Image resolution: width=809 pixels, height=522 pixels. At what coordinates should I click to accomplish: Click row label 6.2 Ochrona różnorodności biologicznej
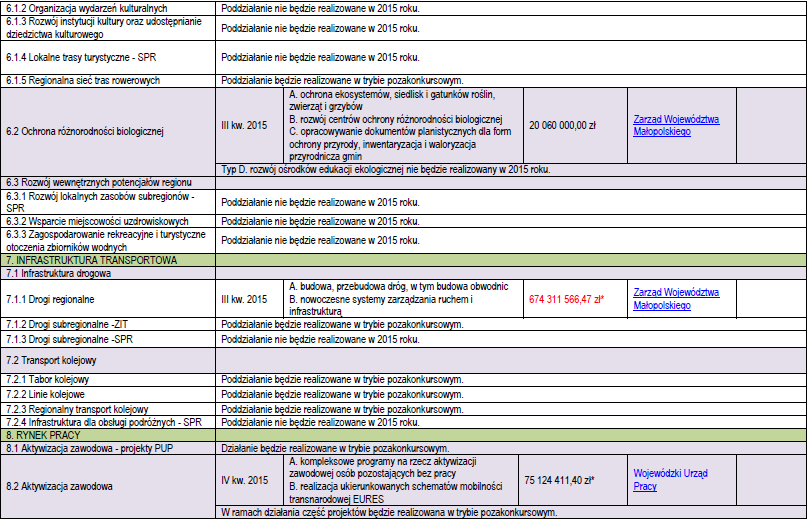click(x=85, y=131)
